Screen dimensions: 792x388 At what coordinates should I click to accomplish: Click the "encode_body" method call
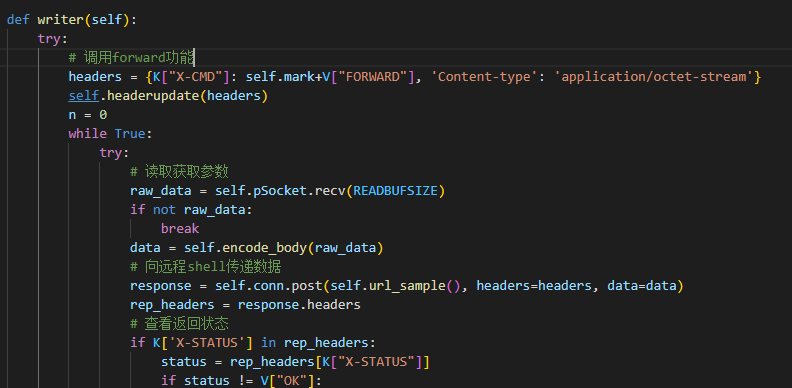point(264,248)
